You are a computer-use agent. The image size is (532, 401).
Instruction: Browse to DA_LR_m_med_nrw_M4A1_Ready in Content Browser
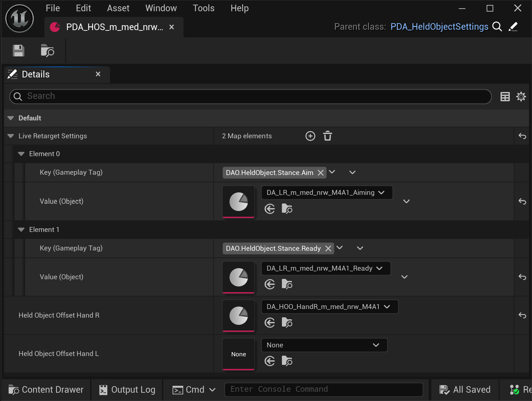pos(287,284)
